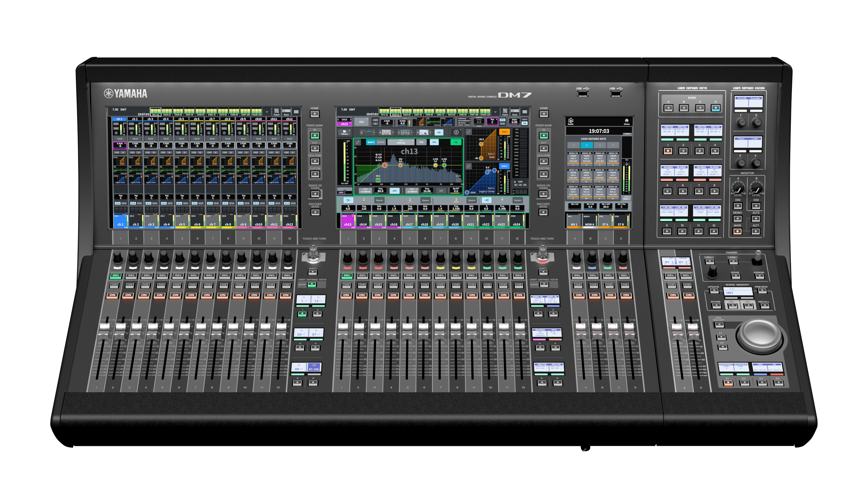868x494 pixels.
Task: Open Patch on the center touchscreen
Action: click(505, 112)
